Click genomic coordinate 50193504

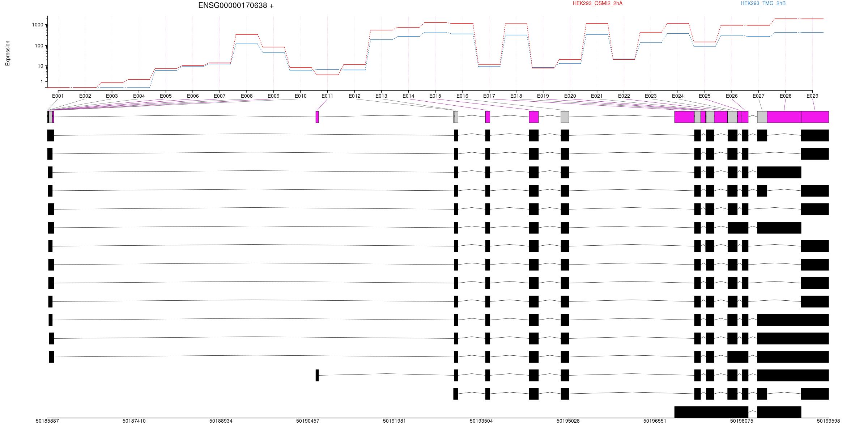pos(481,421)
